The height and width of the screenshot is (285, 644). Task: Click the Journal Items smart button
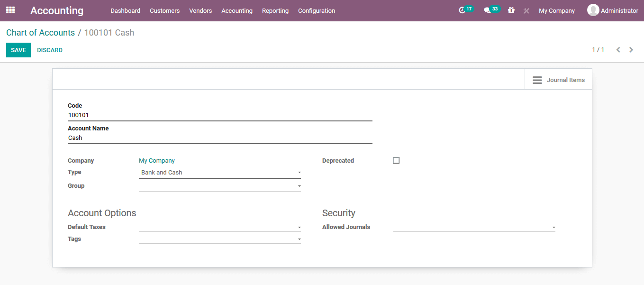[x=559, y=79]
